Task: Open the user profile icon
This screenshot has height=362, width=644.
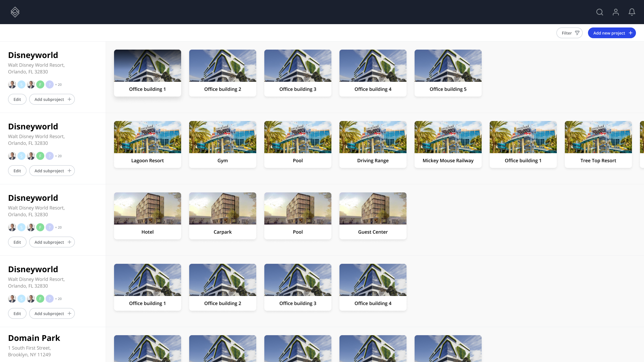Action: pos(616,12)
